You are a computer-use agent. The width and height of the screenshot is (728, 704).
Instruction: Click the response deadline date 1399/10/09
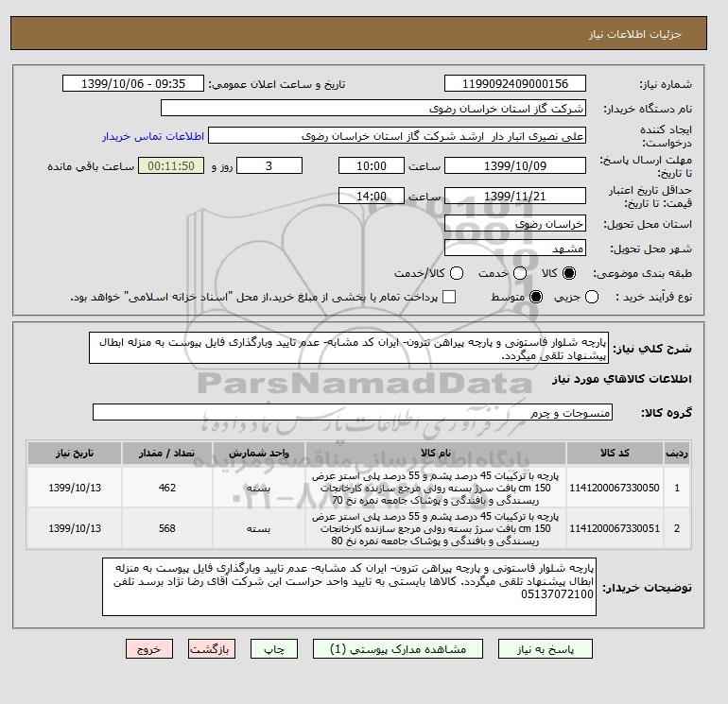pyautogui.click(x=515, y=165)
